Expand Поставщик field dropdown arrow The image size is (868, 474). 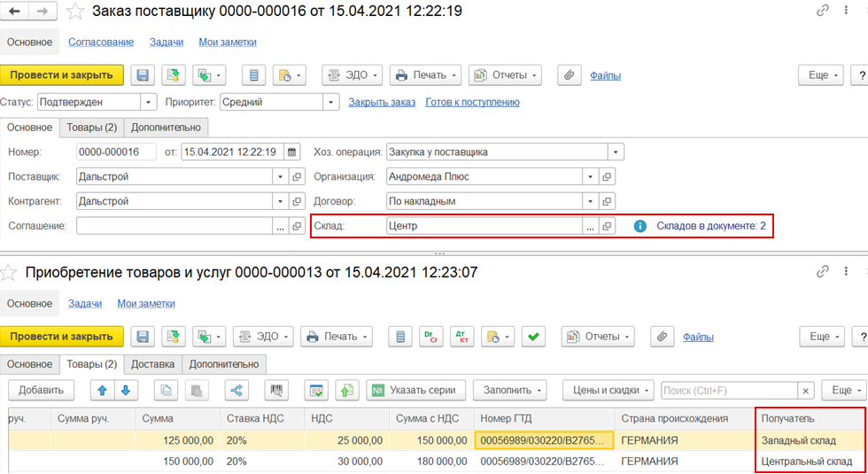[280, 176]
